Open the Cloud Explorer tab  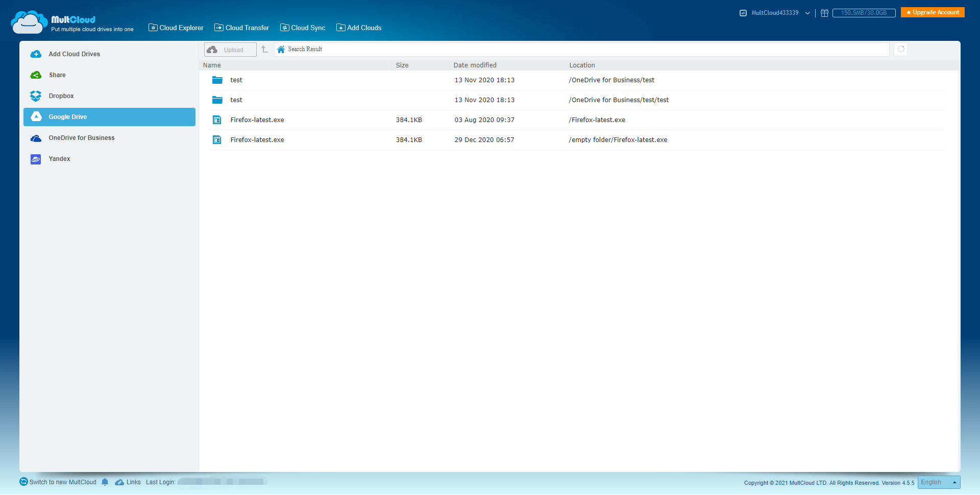pyautogui.click(x=176, y=28)
